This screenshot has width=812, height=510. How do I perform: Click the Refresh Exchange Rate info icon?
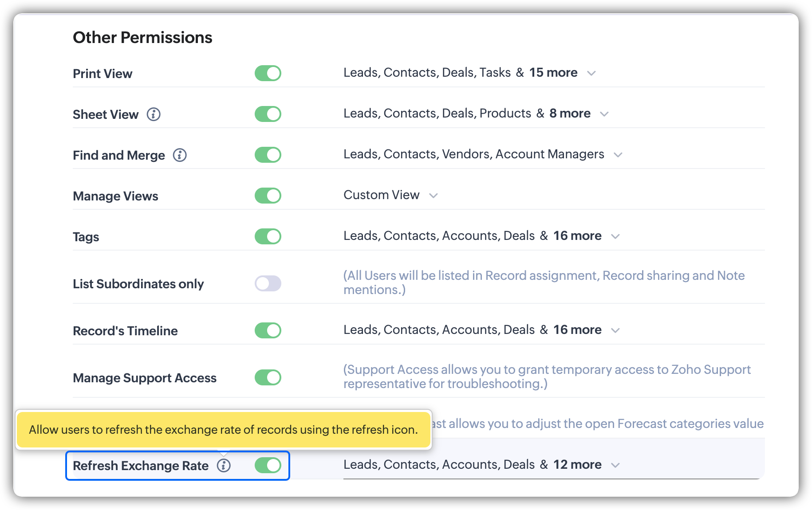[x=224, y=466]
